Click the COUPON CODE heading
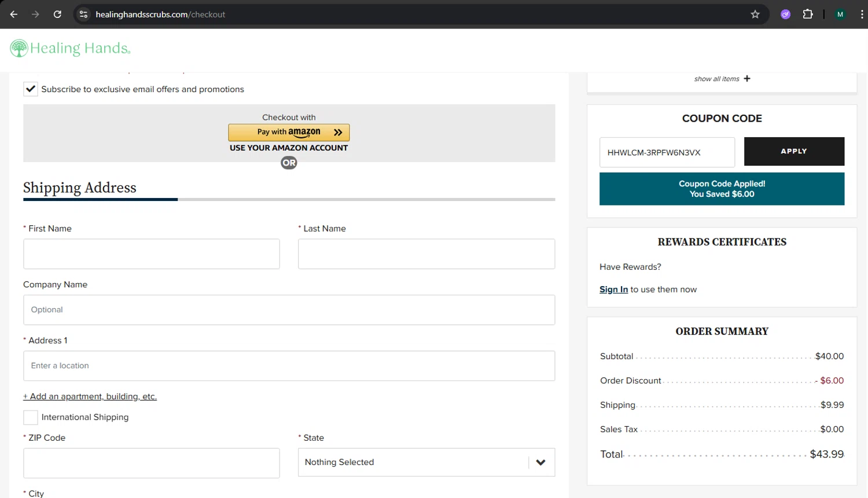 tap(722, 118)
